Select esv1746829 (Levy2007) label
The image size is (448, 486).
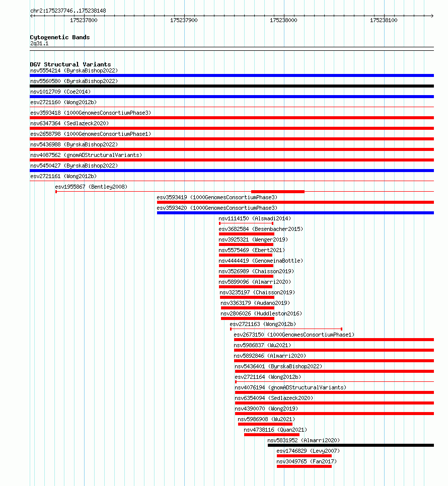coord(308,450)
